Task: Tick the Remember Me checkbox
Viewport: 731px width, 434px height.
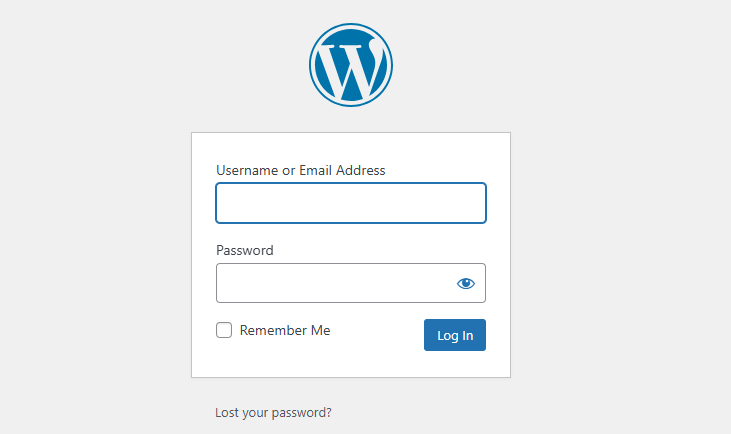Action: [x=225, y=330]
